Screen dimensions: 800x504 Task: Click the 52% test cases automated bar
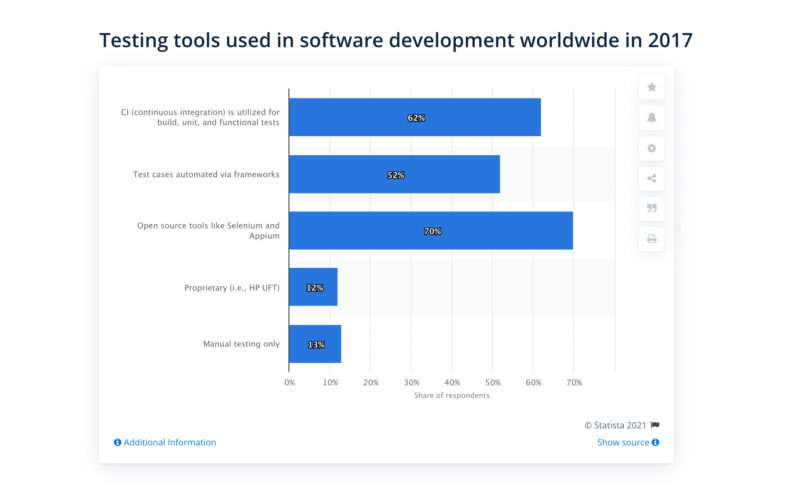(x=394, y=174)
